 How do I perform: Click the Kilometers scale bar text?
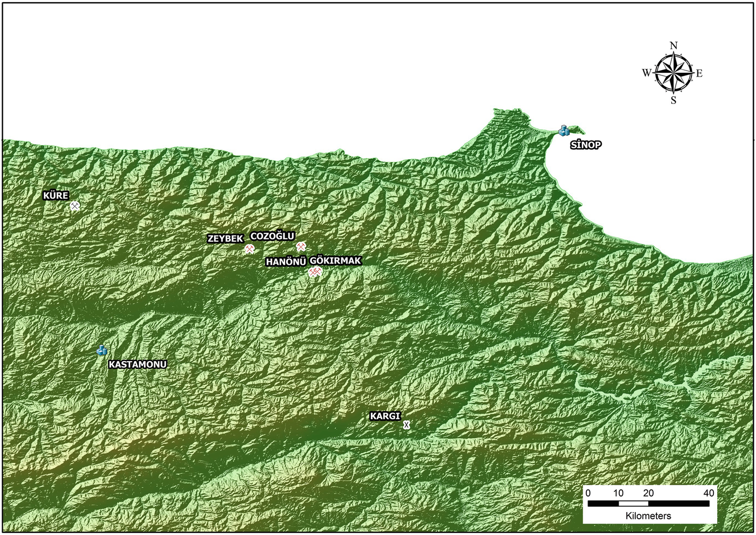coord(648,516)
